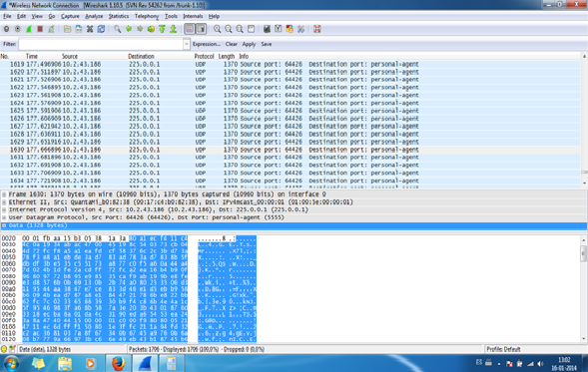Open the Capture menu
The width and height of the screenshot is (588, 372).
[70, 16]
